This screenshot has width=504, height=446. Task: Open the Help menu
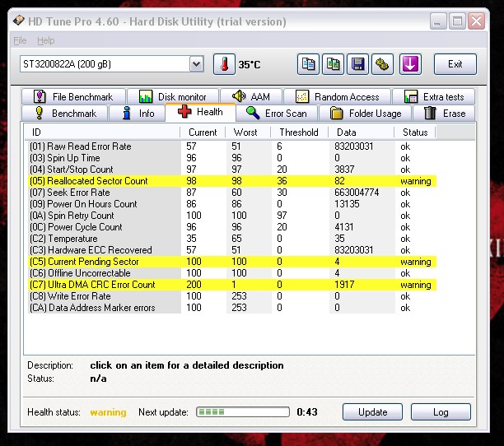coord(46,40)
